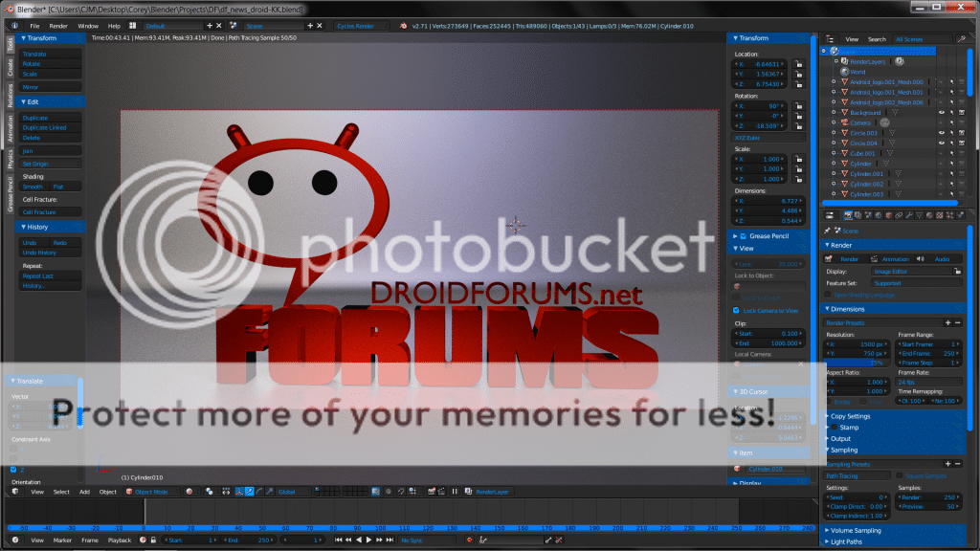Open the Cycles Render engine dropdown
This screenshot has height=551, width=980.
pos(361,26)
